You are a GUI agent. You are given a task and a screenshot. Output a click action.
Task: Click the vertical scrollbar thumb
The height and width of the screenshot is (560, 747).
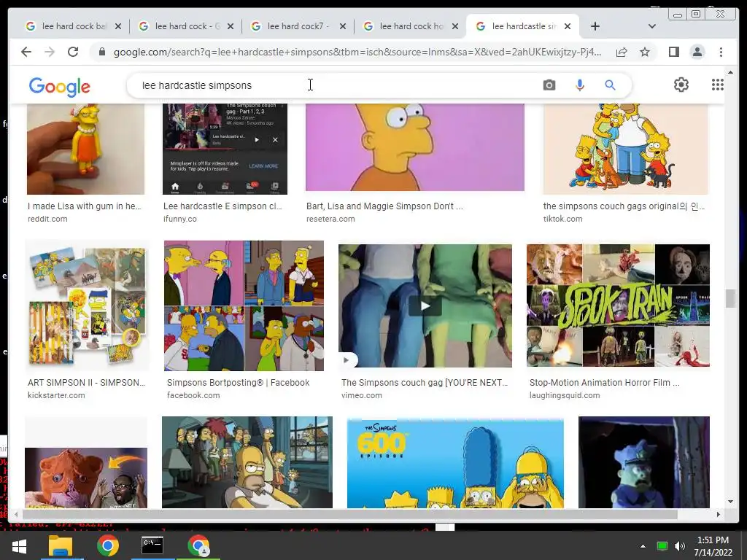point(729,298)
